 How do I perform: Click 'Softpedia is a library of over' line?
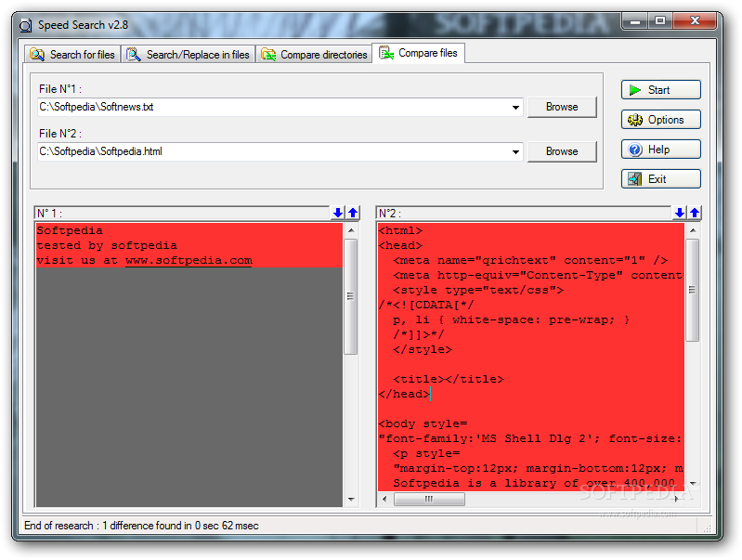click(534, 483)
